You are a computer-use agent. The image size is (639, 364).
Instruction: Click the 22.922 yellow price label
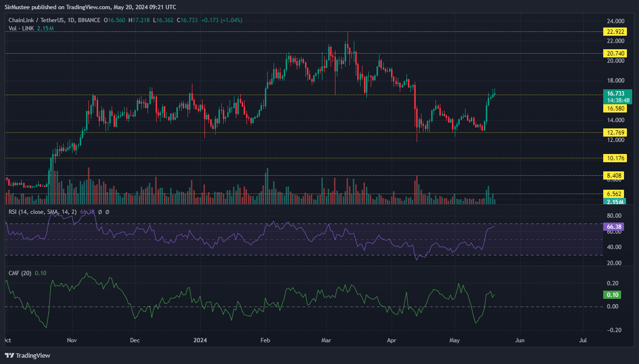click(x=615, y=32)
